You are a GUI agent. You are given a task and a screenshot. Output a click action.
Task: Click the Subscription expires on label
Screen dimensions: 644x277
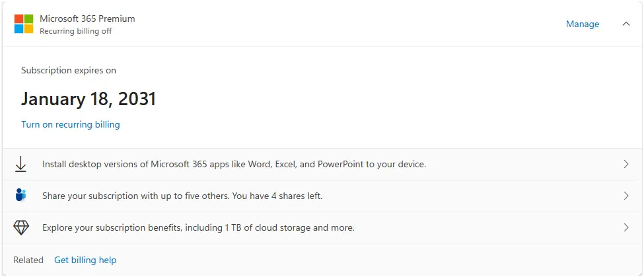click(x=69, y=70)
